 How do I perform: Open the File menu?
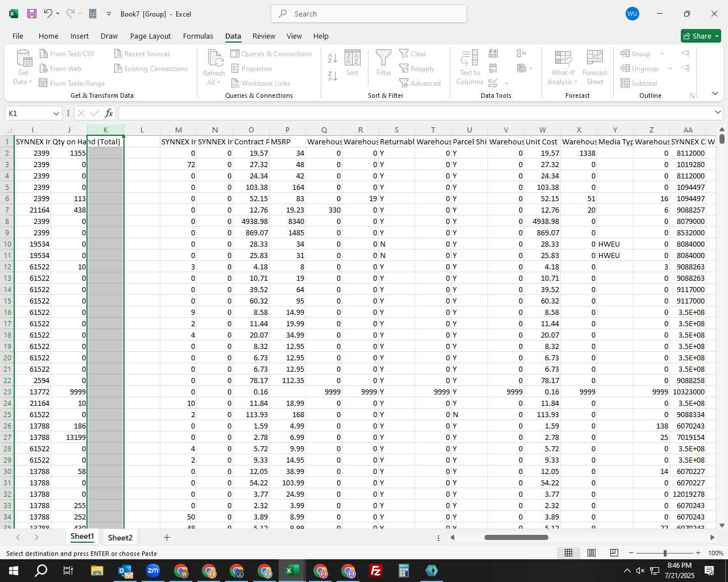[x=18, y=36]
